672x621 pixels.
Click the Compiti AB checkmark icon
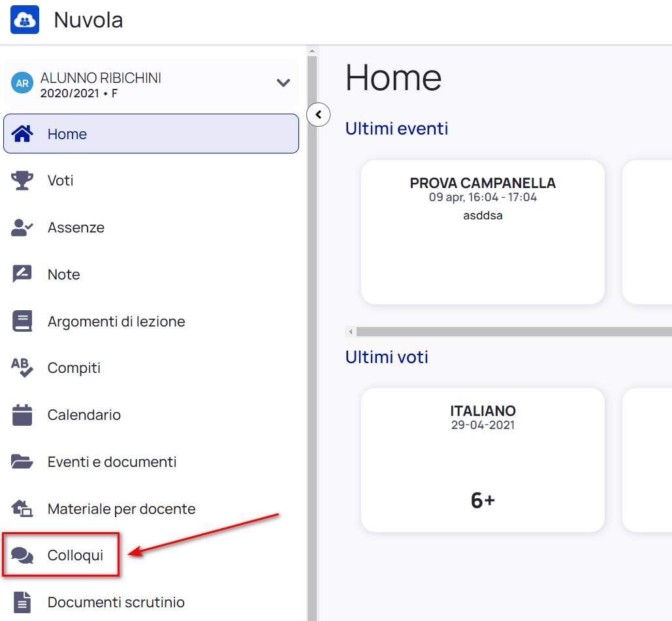click(x=22, y=368)
